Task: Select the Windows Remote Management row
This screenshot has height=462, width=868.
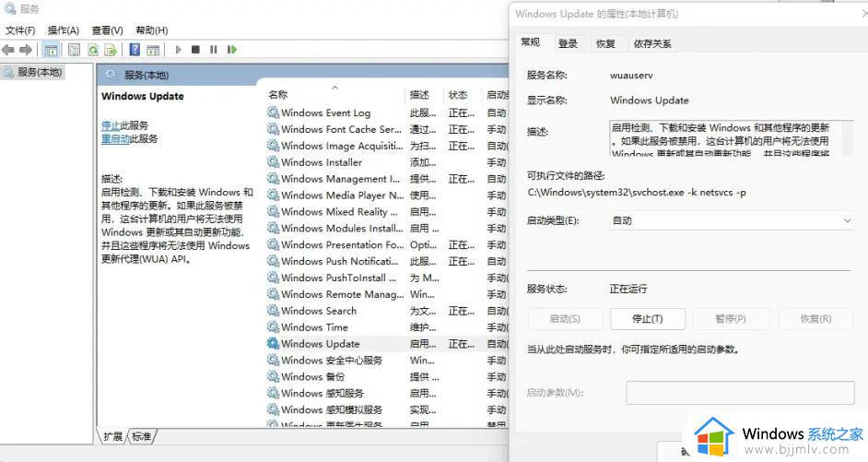Action: click(386, 294)
